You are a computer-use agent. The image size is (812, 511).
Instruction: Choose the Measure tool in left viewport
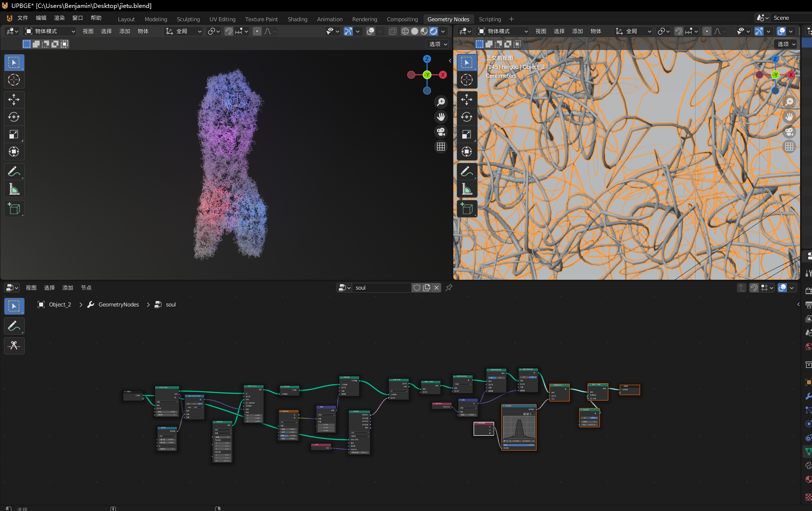tap(14, 189)
